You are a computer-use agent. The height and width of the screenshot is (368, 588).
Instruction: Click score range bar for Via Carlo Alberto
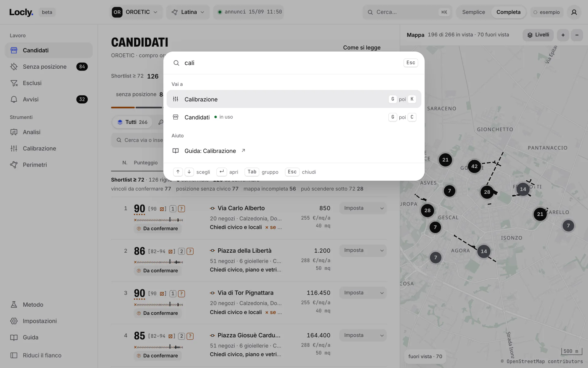159,220
